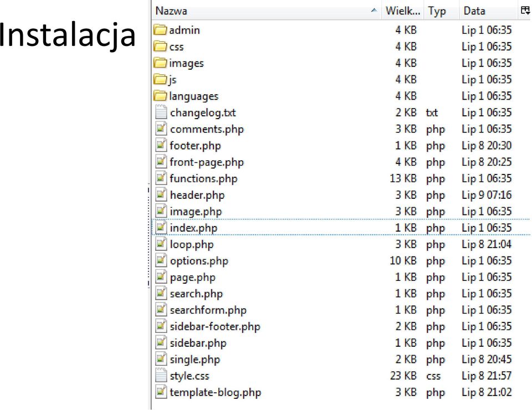
Task: Click the 13 KB size value
Action: click(x=403, y=178)
